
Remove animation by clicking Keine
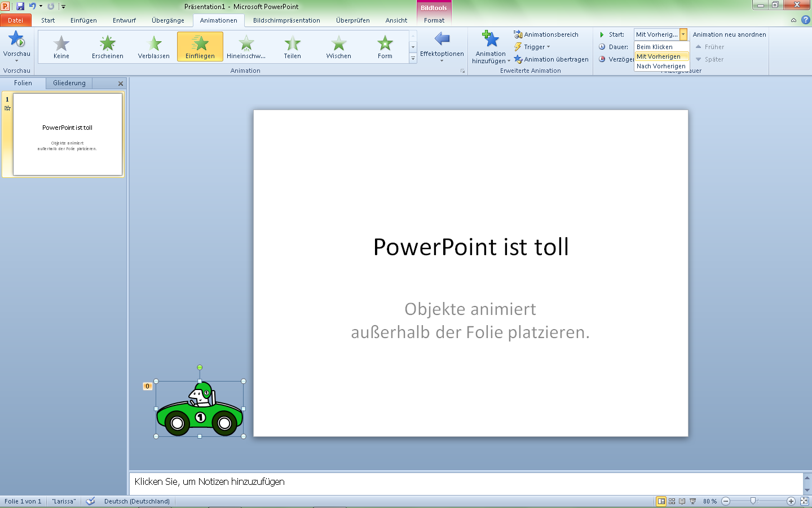point(61,46)
